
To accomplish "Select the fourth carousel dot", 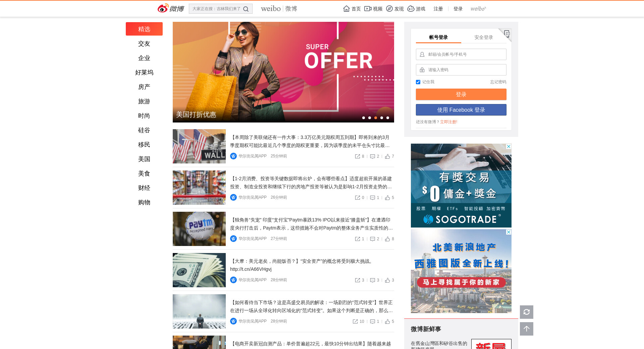I will click(382, 118).
